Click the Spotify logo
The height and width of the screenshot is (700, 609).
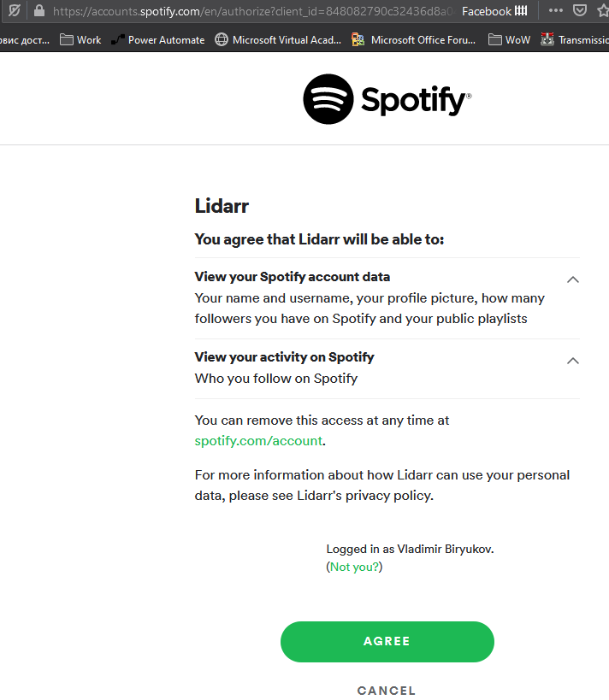point(387,98)
